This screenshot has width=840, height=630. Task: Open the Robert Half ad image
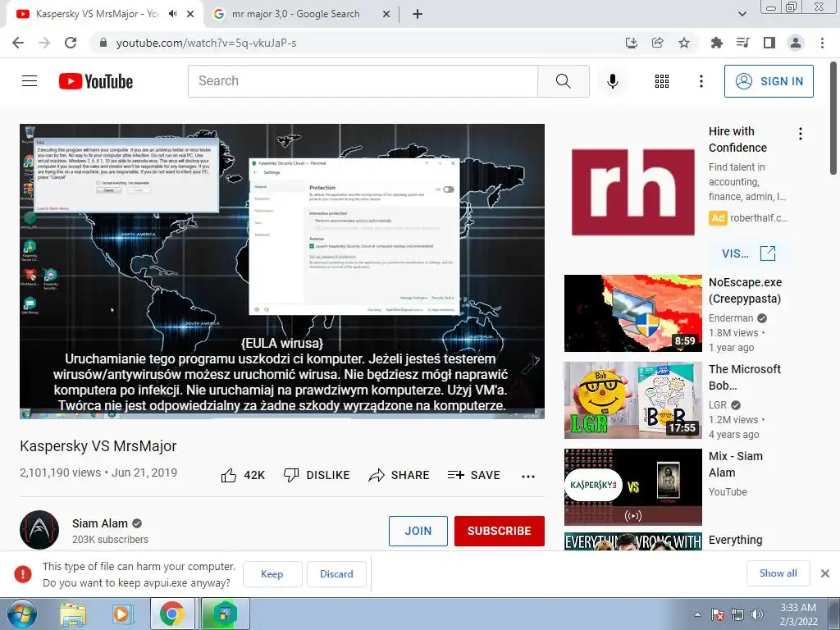coord(632,192)
